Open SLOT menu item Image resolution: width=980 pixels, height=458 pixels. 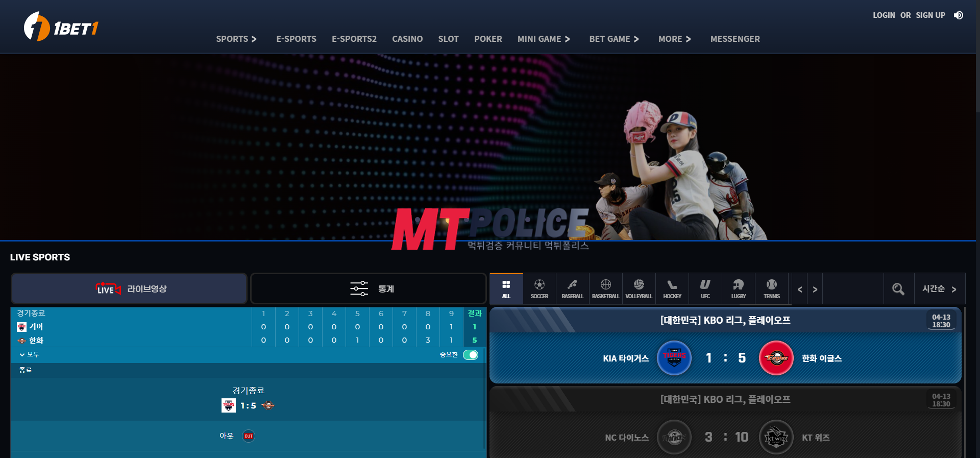click(449, 39)
